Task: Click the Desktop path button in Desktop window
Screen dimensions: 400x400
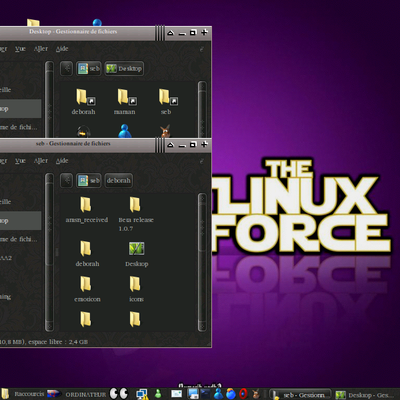Action: tap(124, 69)
